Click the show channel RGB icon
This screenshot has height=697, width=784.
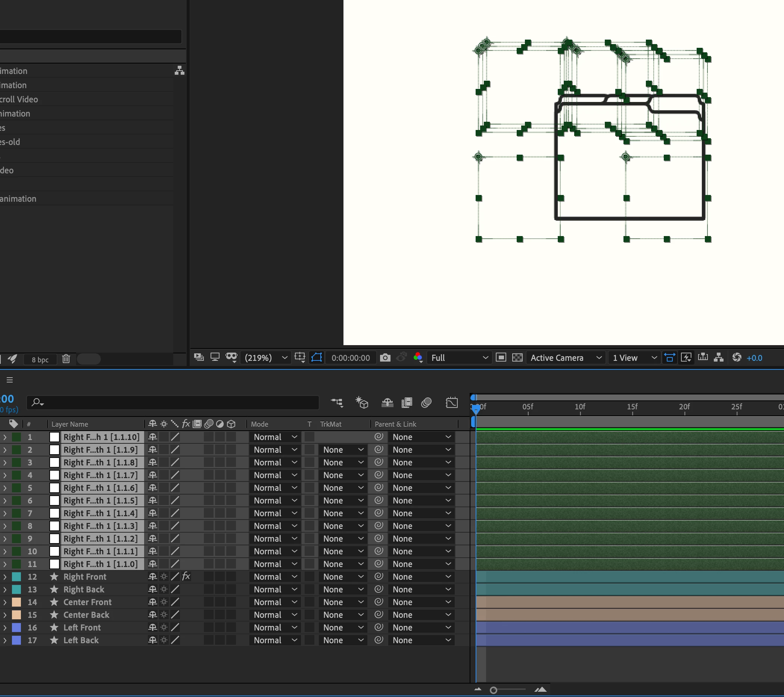tap(418, 358)
